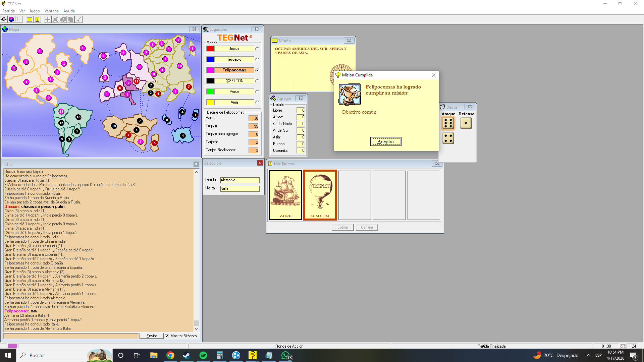644x362 pixels.
Task: Open the Ventana menu
Action: coord(51,11)
